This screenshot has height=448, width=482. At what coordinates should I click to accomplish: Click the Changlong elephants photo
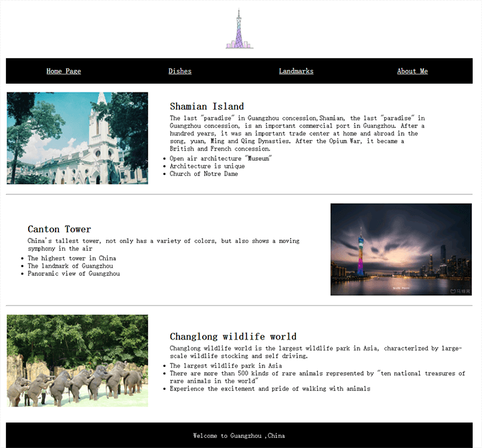coord(77,360)
